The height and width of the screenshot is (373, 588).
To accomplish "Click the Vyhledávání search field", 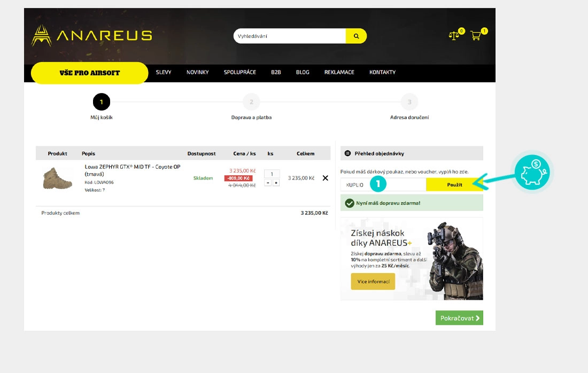I will click(290, 36).
